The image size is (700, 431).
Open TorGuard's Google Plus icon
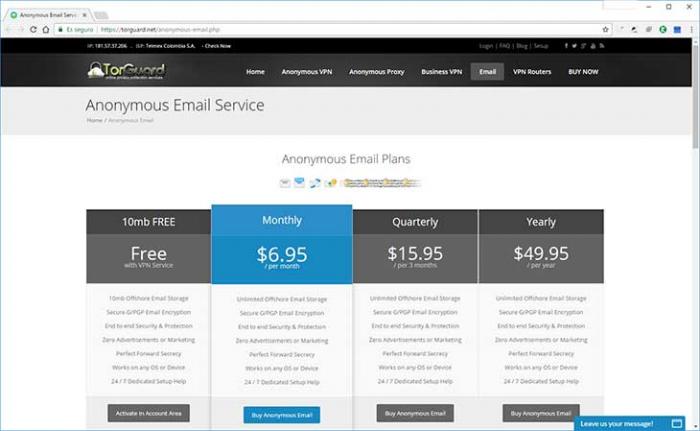(583, 46)
